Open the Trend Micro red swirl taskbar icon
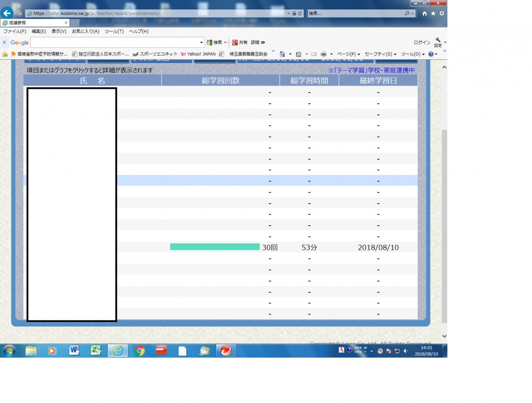Screen dimensions: 532x403 226,351
